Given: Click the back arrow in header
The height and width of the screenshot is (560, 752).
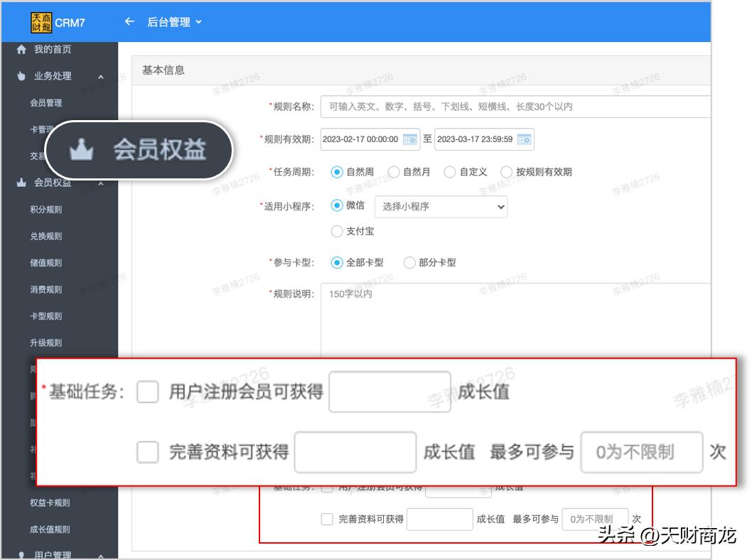Looking at the screenshot, I should tap(129, 22).
